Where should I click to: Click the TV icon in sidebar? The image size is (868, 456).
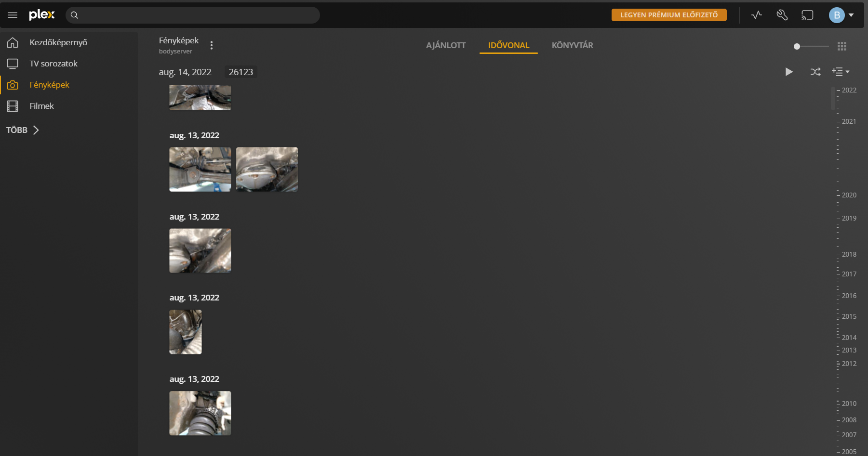point(13,64)
